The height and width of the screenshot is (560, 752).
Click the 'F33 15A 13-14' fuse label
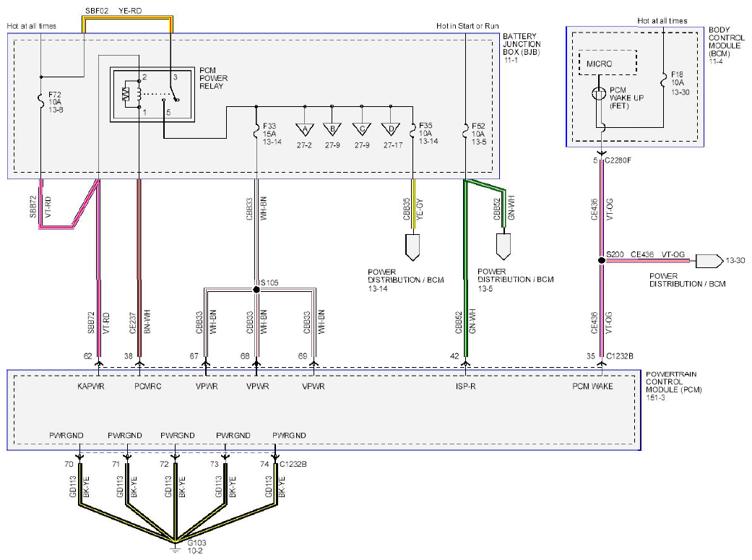(272, 134)
